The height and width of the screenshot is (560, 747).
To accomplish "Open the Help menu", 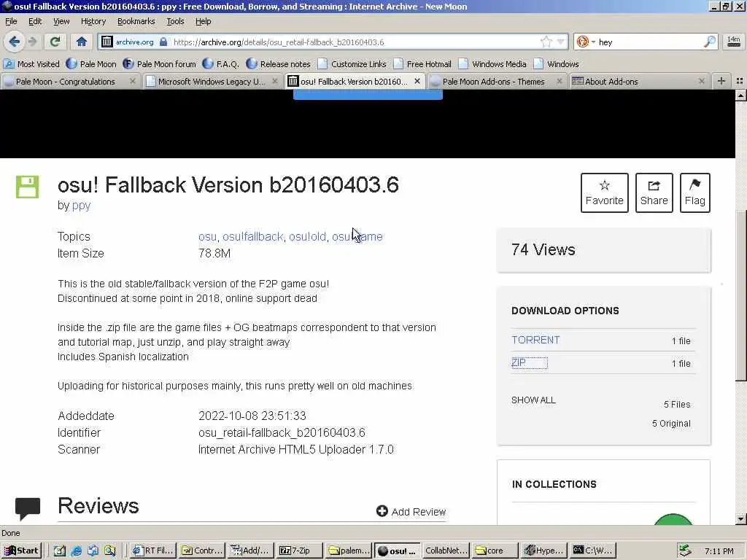I will [x=203, y=21].
